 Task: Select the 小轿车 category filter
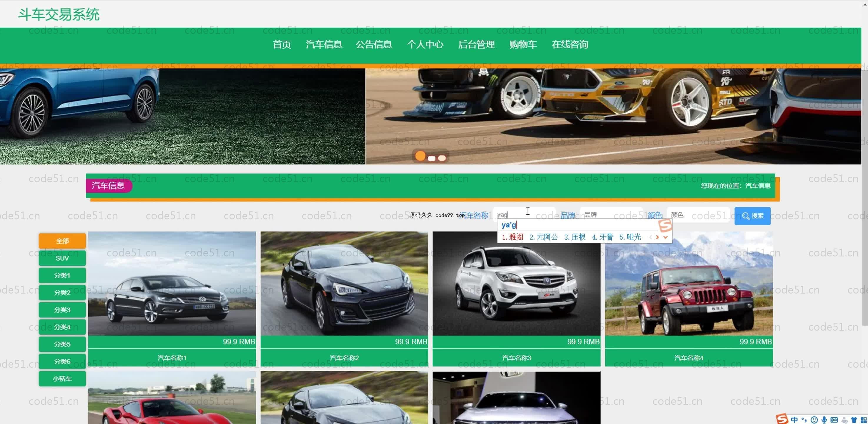point(62,378)
